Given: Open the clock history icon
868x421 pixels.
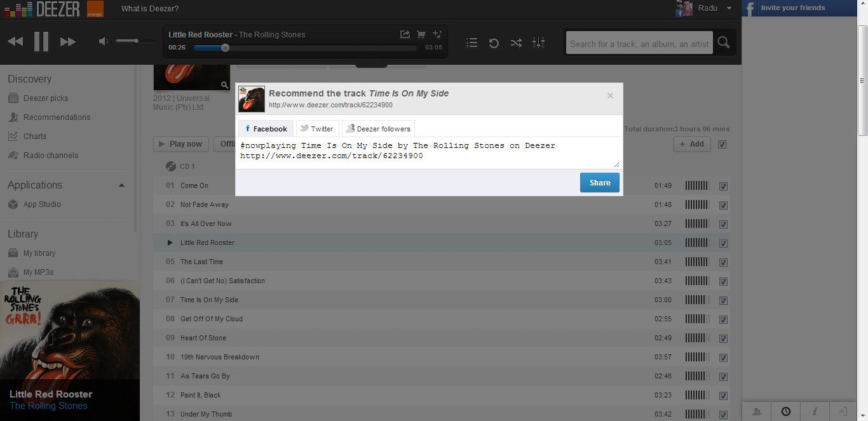Looking at the screenshot, I should click(x=786, y=411).
